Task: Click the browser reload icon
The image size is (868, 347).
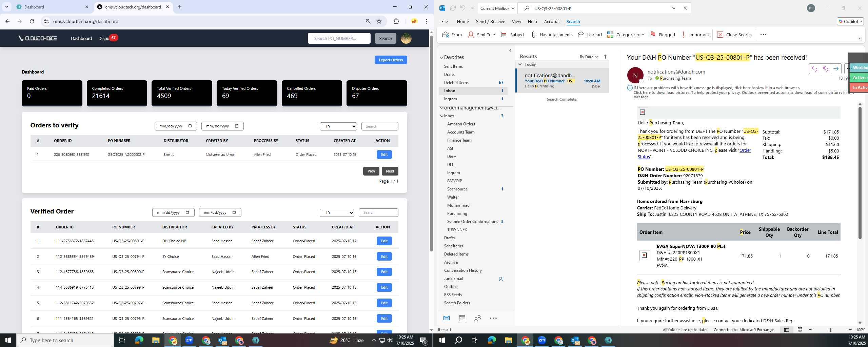Action: pos(32,21)
